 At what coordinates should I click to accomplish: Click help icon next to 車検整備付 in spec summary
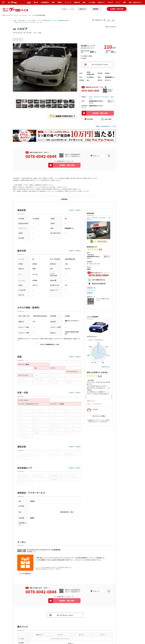(x=114, y=77)
